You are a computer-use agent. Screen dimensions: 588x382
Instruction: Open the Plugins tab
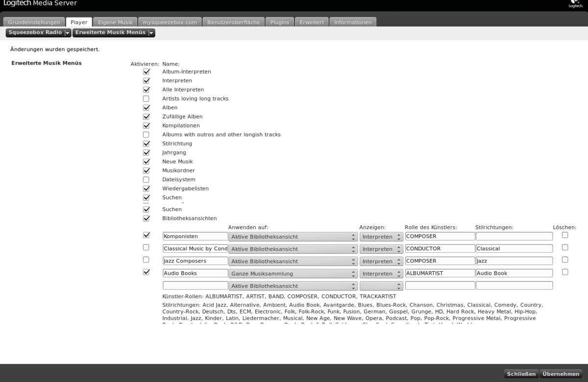click(x=280, y=22)
